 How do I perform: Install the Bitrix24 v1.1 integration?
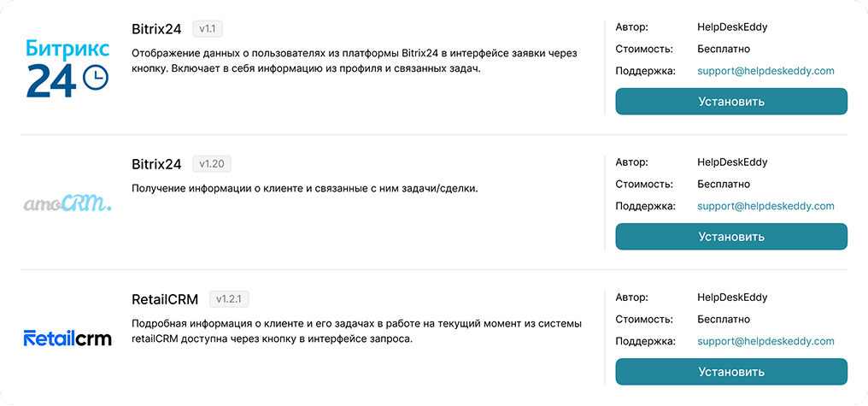pos(731,102)
